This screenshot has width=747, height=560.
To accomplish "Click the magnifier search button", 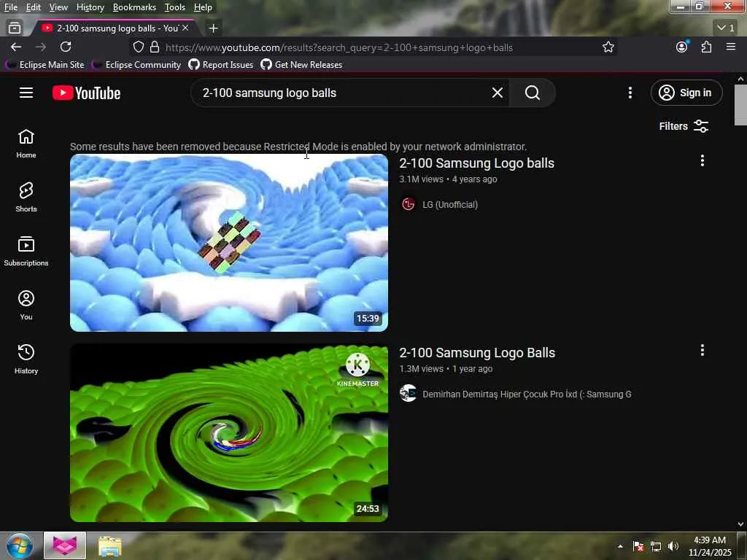I will pos(532,93).
